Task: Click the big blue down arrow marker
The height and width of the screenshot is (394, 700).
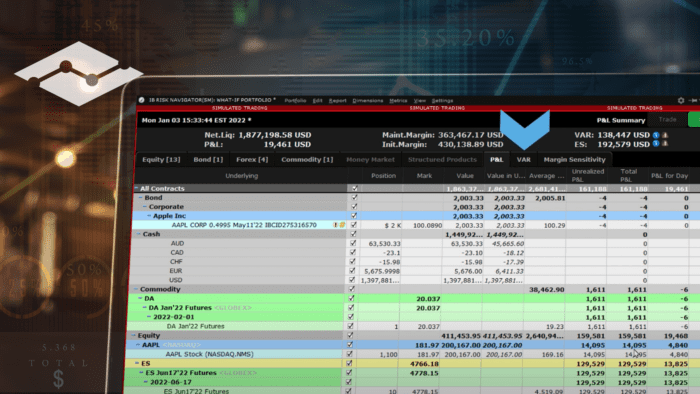Action: [525, 129]
